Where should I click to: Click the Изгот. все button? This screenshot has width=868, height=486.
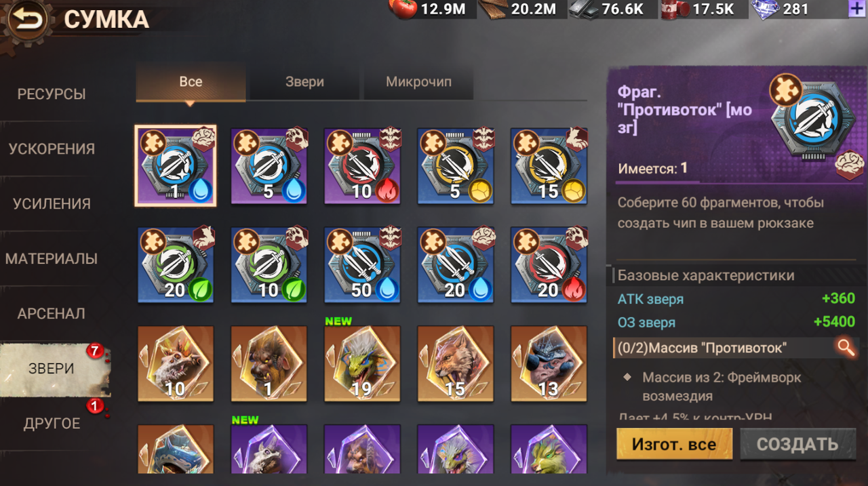point(674,445)
